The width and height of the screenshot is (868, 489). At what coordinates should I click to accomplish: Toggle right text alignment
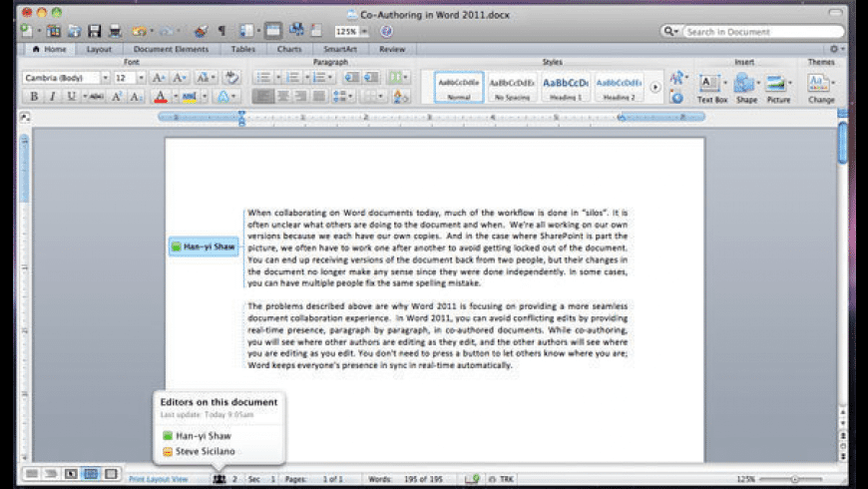[x=300, y=97]
